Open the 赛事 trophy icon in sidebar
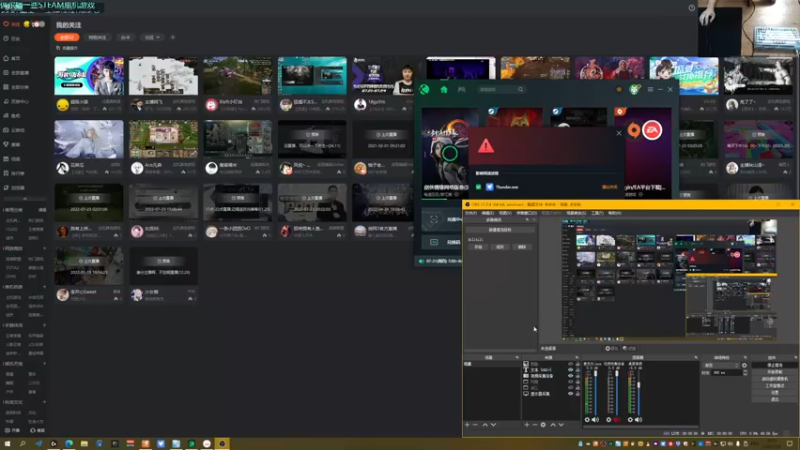 coord(6,144)
